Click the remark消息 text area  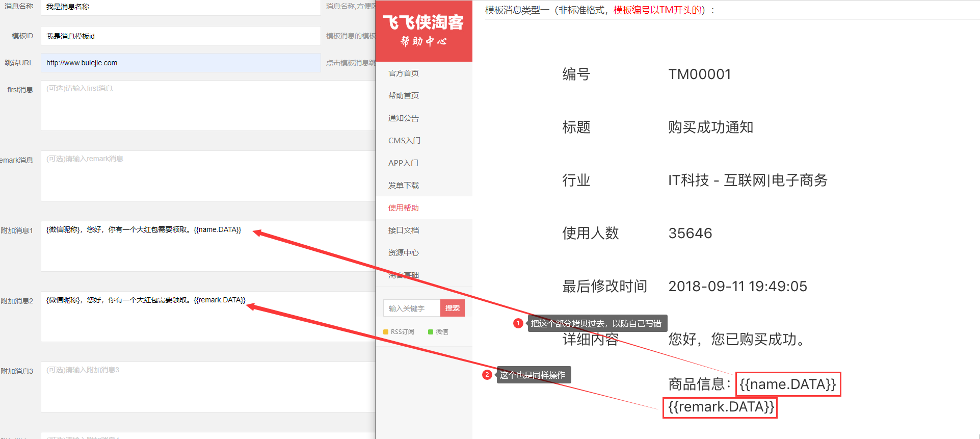click(208, 176)
